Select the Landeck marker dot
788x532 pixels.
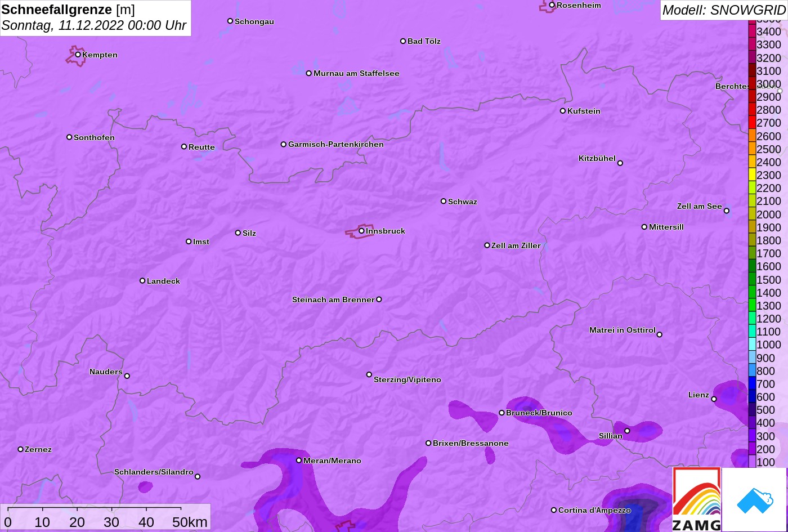coord(142,280)
